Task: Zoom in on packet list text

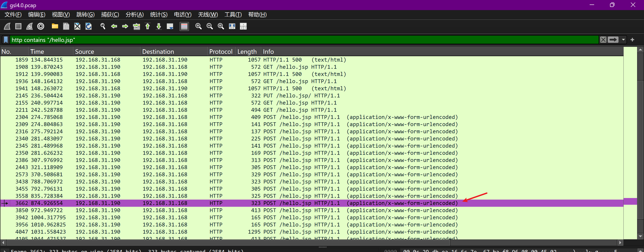Action: [198, 26]
